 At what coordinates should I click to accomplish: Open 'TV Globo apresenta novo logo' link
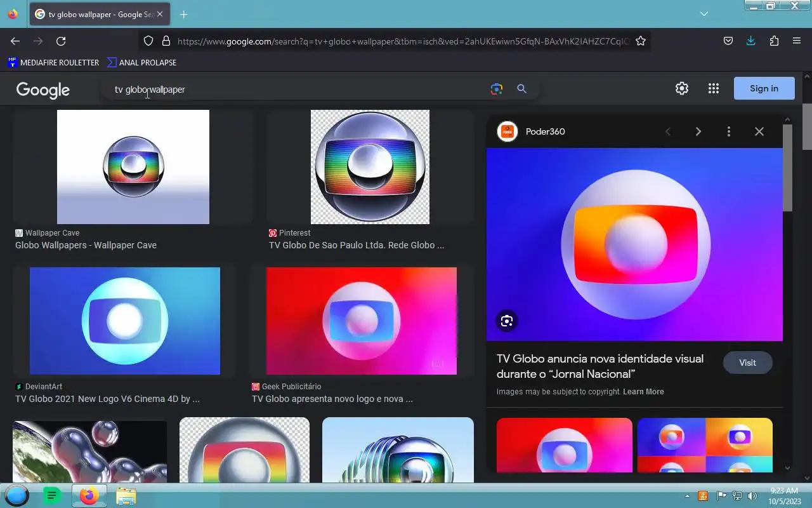click(332, 399)
